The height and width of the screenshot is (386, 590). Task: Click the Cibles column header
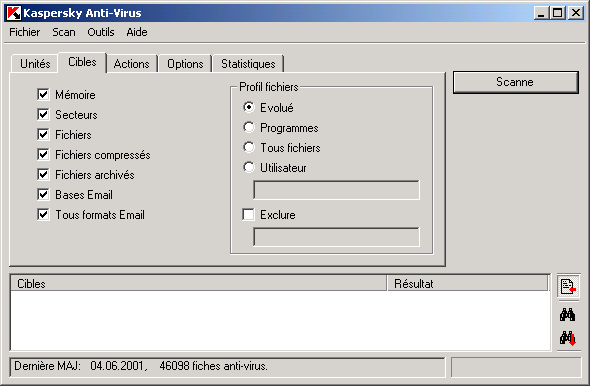pos(199,283)
